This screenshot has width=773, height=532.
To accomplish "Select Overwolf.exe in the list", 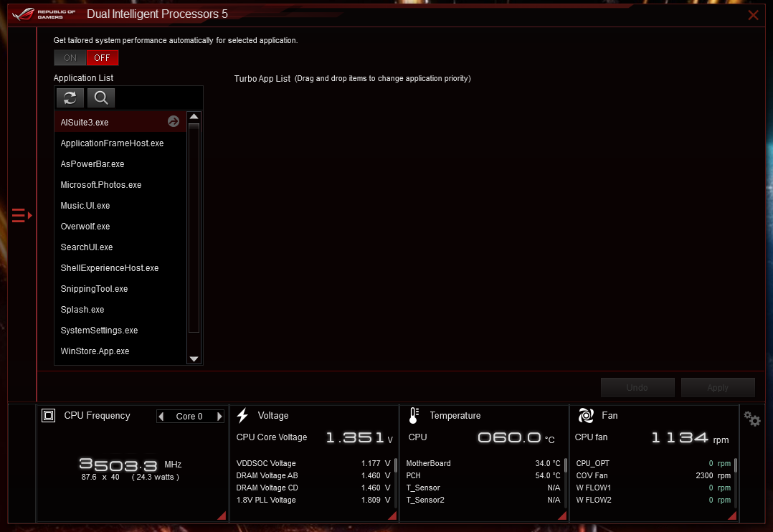I will (x=120, y=227).
